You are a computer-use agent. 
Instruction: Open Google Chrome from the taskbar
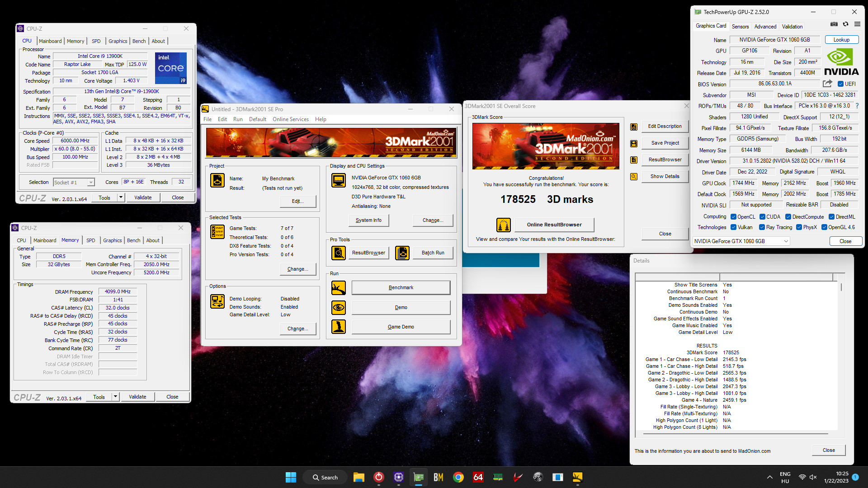coord(458,477)
